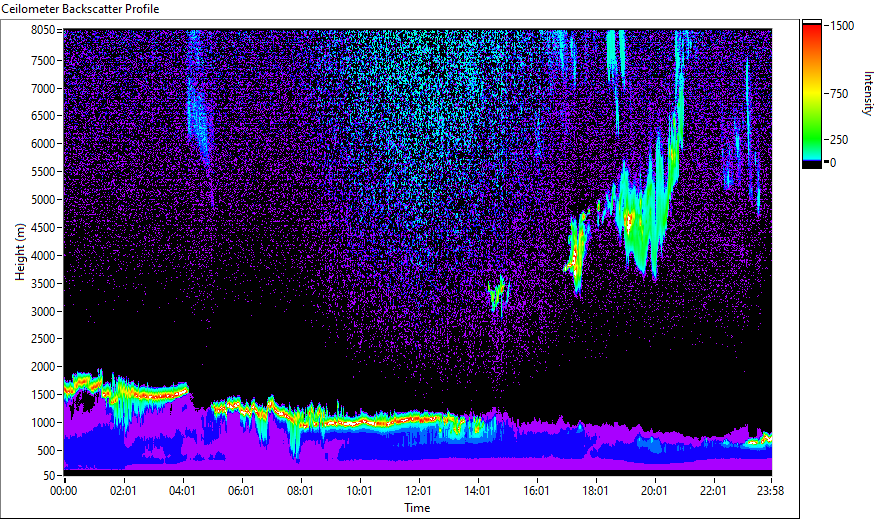878x519 pixels.
Task: Click the Intensity color ramp bar
Action: click(x=811, y=94)
